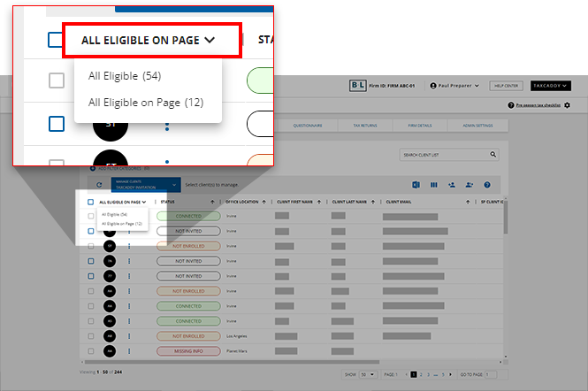This screenshot has width=588, height=391.
Task: Open the column chooser icon
Action: click(433, 185)
